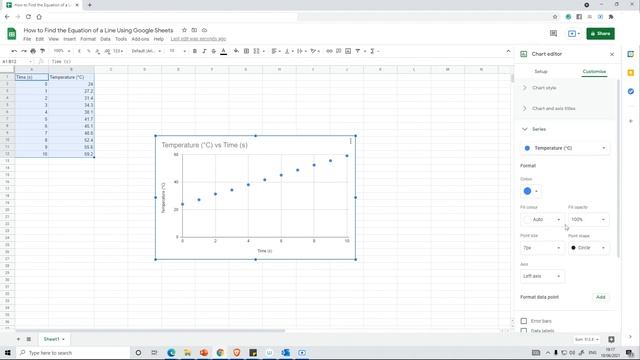This screenshot has width=640, height=360.
Task: Reload the page in the browser
Action: (x=28, y=17)
